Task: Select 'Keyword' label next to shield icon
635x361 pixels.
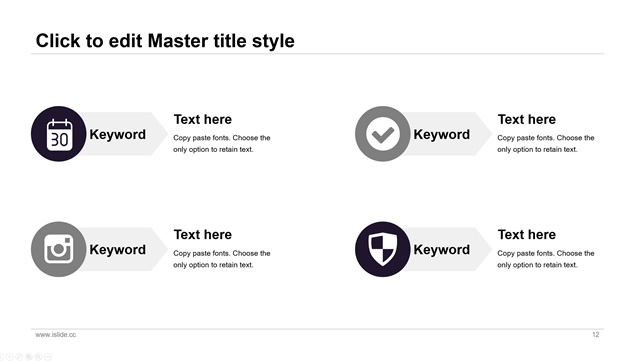Action: tap(441, 250)
